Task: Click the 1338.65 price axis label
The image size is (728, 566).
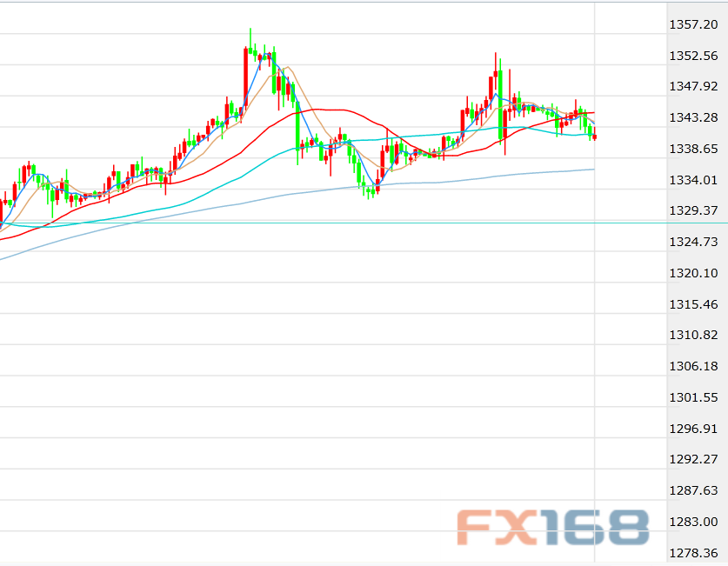Action: point(692,149)
